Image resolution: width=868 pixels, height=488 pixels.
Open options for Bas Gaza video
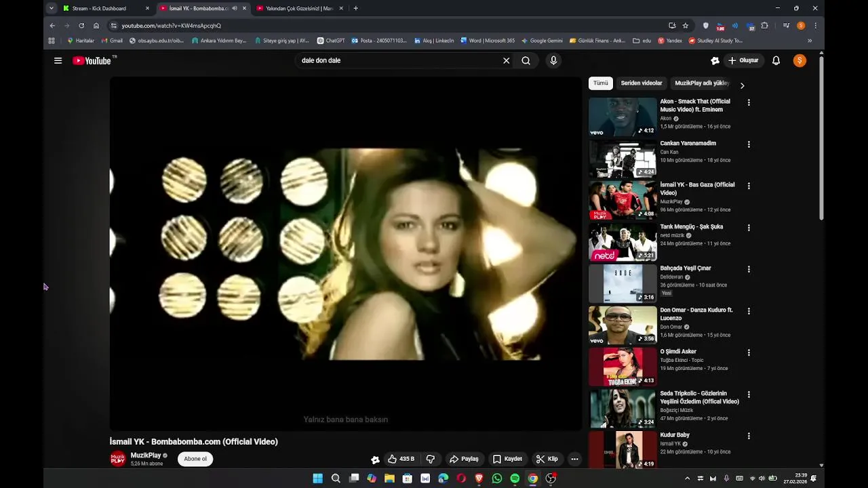[749, 186]
